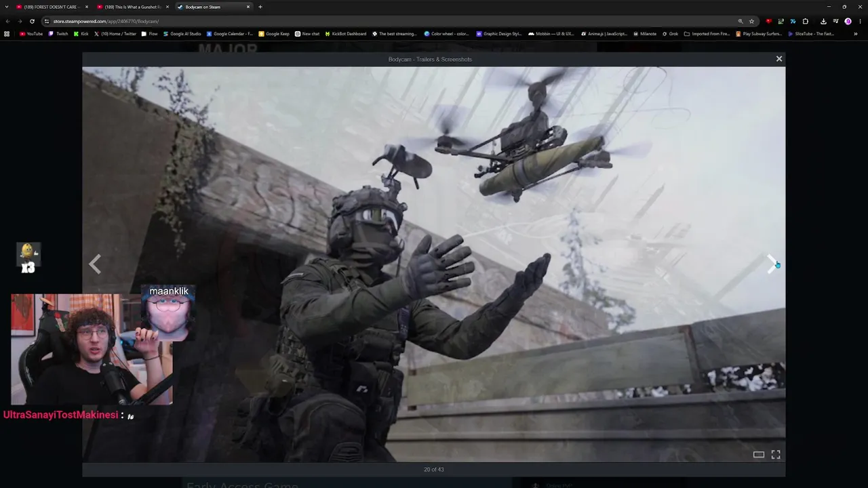868x488 pixels.
Task: Open The best streaming bookmark
Action: pos(395,34)
